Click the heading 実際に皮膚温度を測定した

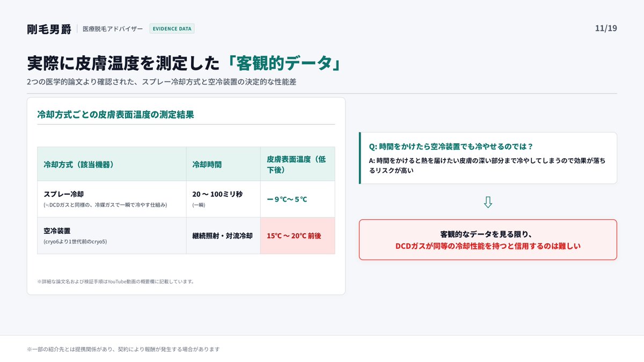pos(123,64)
